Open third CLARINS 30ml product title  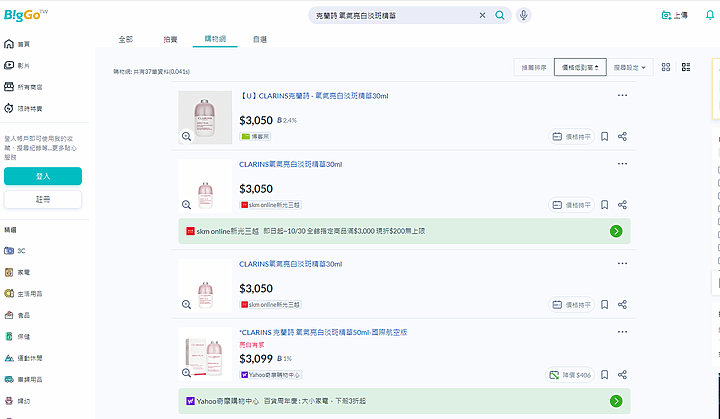pos(291,264)
